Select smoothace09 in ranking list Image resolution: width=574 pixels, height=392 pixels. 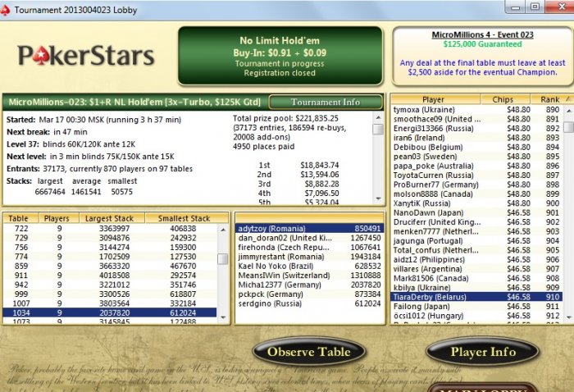pos(477,119)
